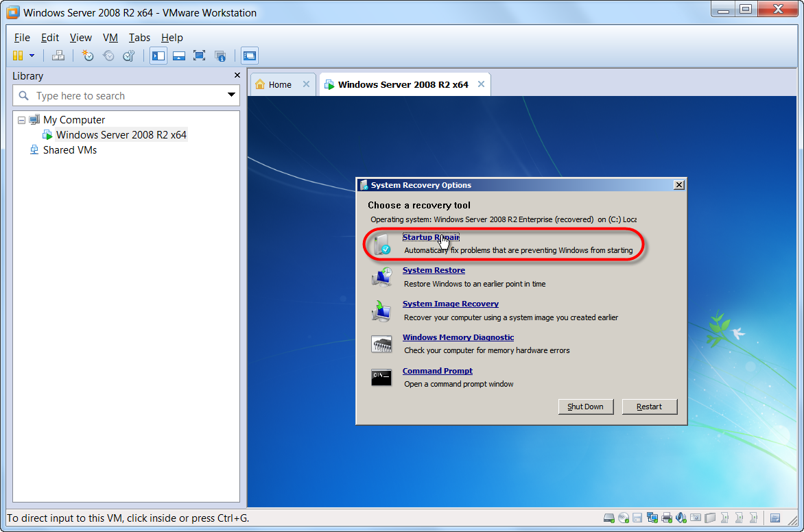The width and height of the screenshot is (804, 532).
Task: Open the power options dropdown arrow
Action: (32, 56)
